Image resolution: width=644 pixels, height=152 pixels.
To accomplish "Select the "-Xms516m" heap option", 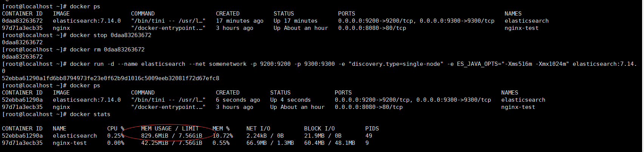I will pos(519,64).
